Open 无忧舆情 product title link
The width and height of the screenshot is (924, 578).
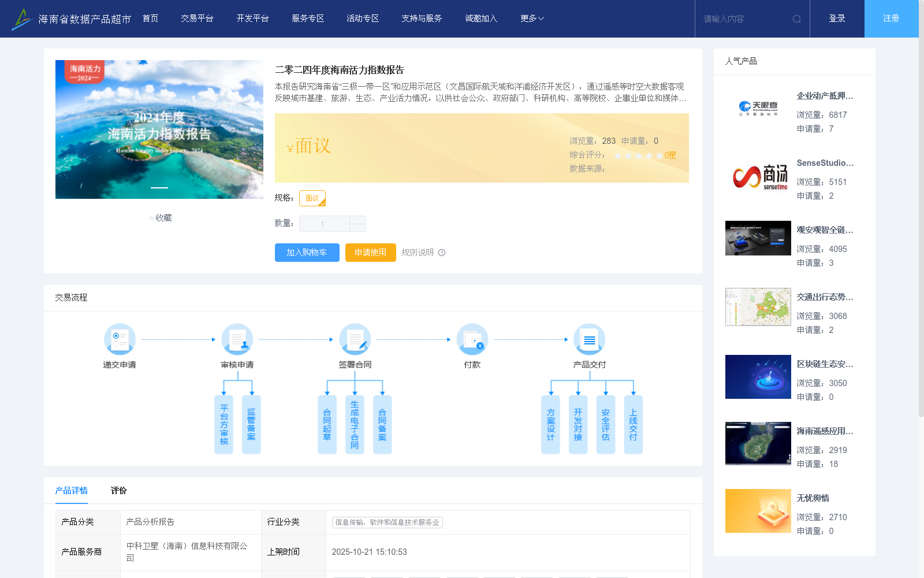coord(813,498)
